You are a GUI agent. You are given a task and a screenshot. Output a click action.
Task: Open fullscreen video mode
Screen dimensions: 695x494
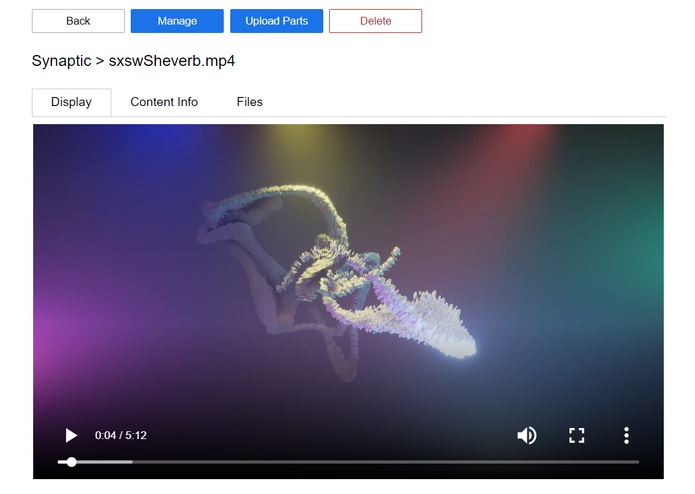(x=576, y=435)
